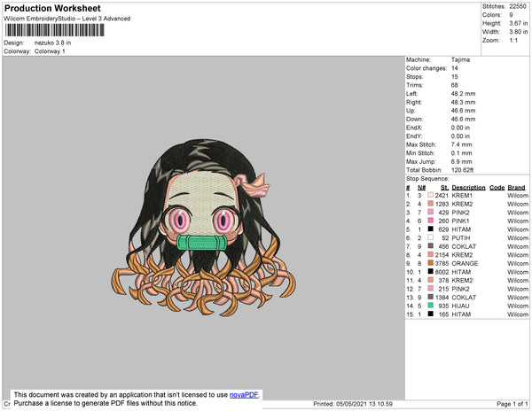Click the Machine value 'Tajima'

[460, 59]
